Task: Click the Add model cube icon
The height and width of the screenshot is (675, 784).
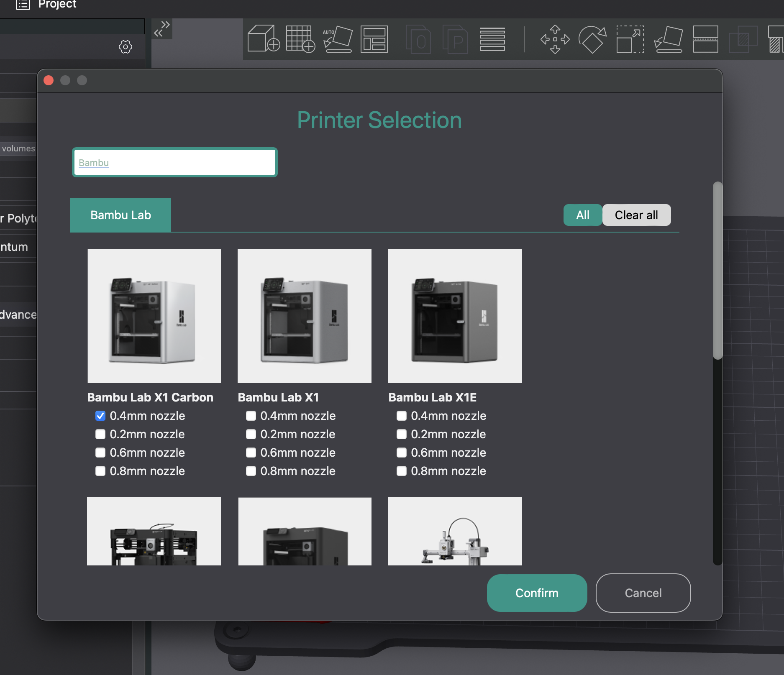Action: pos(264,39)
